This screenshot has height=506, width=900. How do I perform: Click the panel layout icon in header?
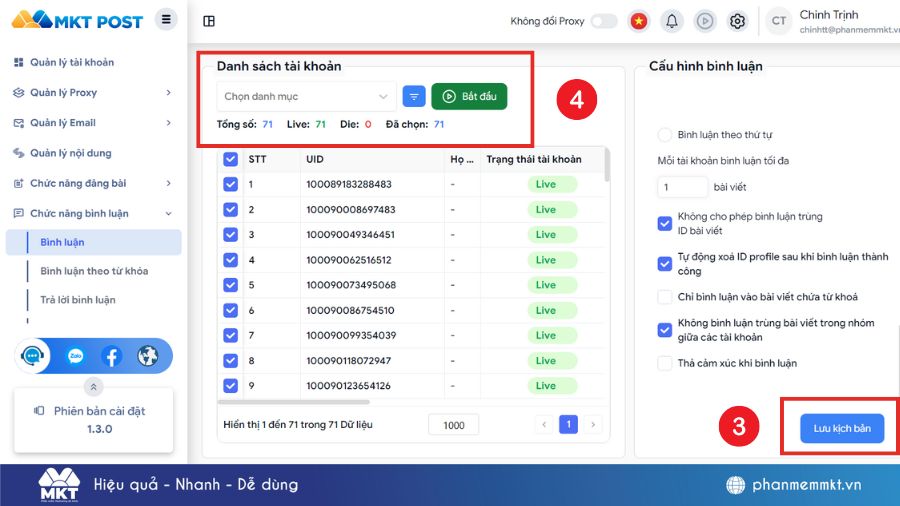coord(209,21)
